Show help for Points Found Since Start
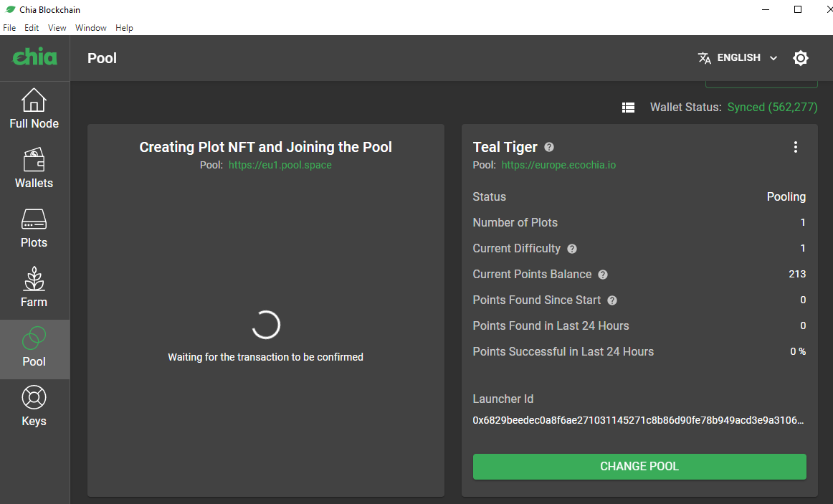Image resolution: width=833 pixels, height=504 pixels. [612, 300]
